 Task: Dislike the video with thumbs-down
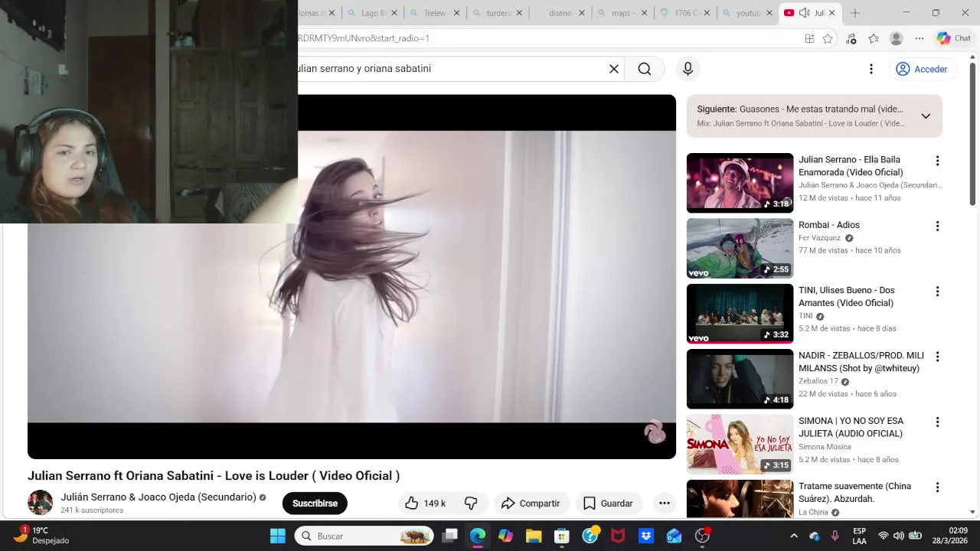(471, 503)
